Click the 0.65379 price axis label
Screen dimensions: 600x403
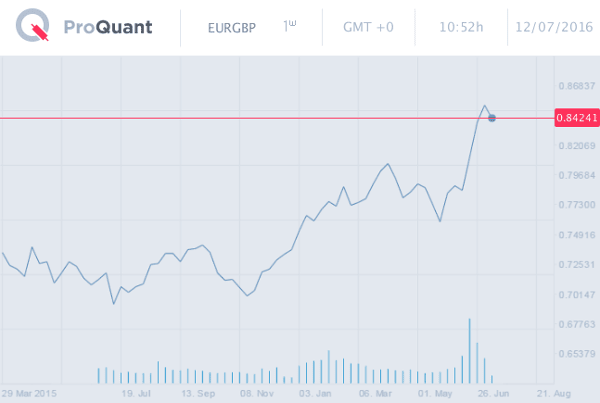click(576, 354)
